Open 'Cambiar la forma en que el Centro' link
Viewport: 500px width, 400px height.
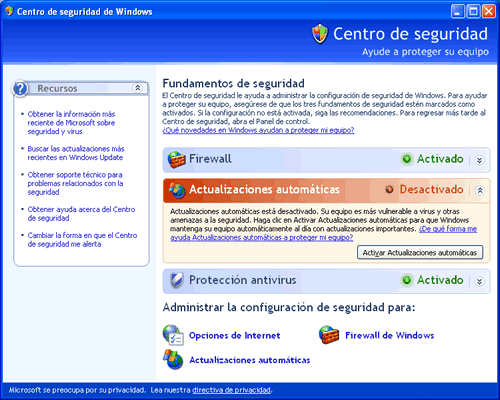(82, 240)
